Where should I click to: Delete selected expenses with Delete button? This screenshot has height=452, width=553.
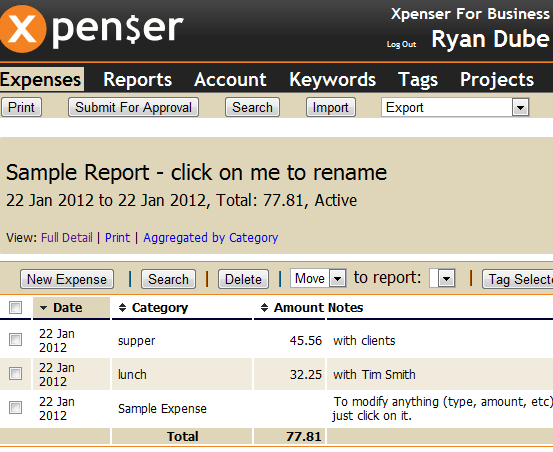243,279
